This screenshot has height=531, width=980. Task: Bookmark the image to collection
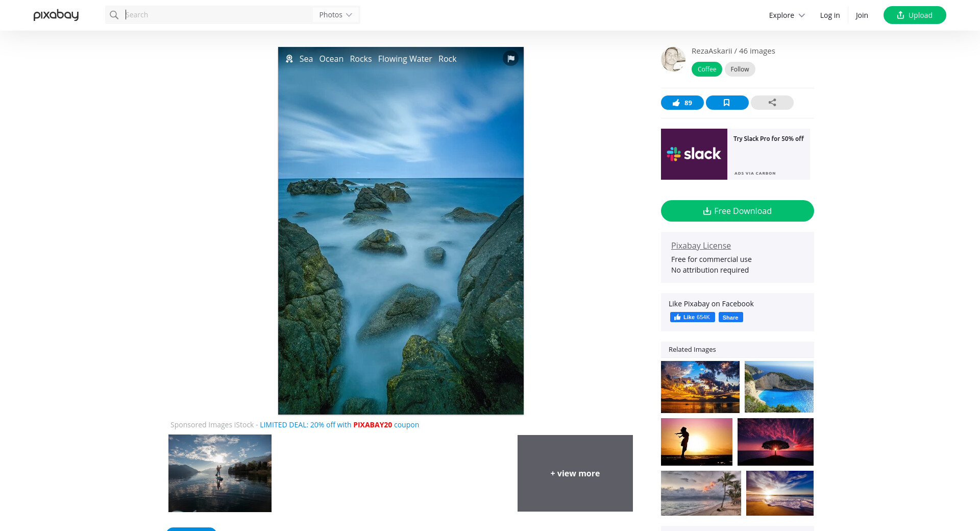[x=727, y=103]
